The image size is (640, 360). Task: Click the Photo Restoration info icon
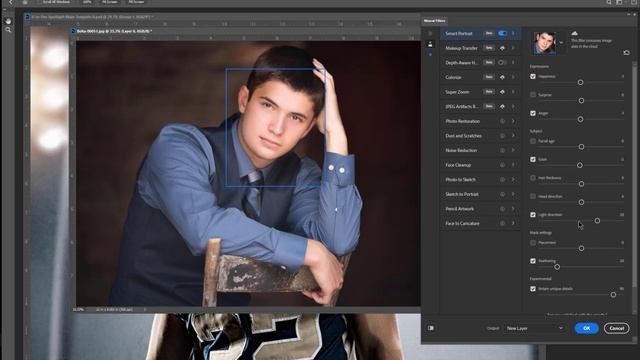502,121
